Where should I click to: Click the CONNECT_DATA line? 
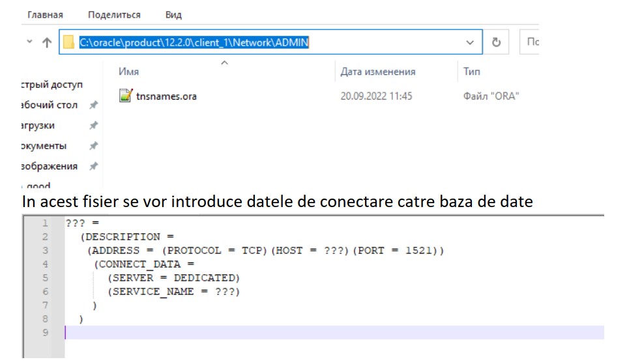144,264
